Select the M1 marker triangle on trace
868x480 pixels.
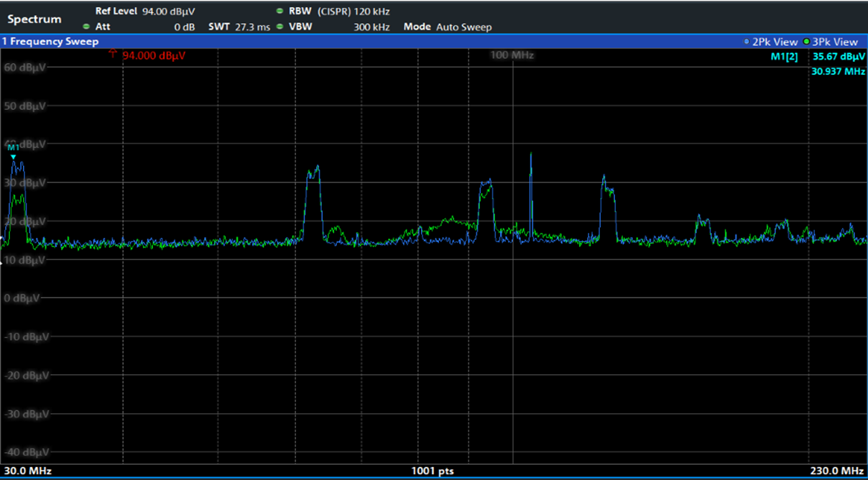click(x=13, y=156)
